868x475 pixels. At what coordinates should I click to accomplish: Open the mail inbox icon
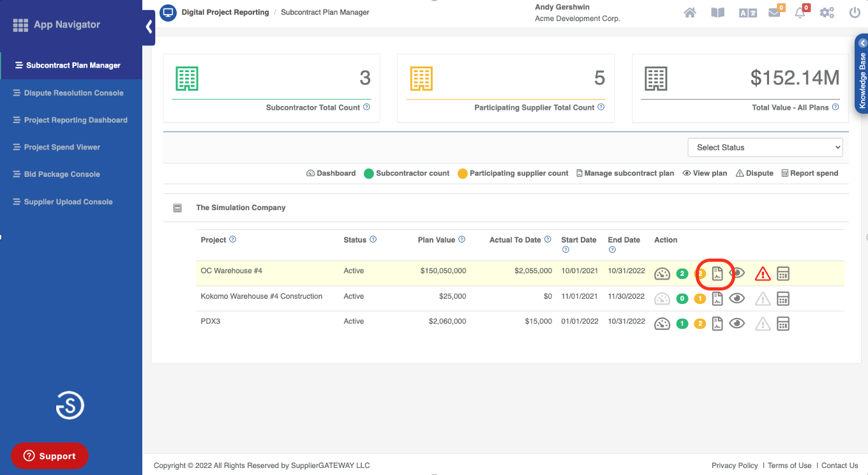[774, 13]
